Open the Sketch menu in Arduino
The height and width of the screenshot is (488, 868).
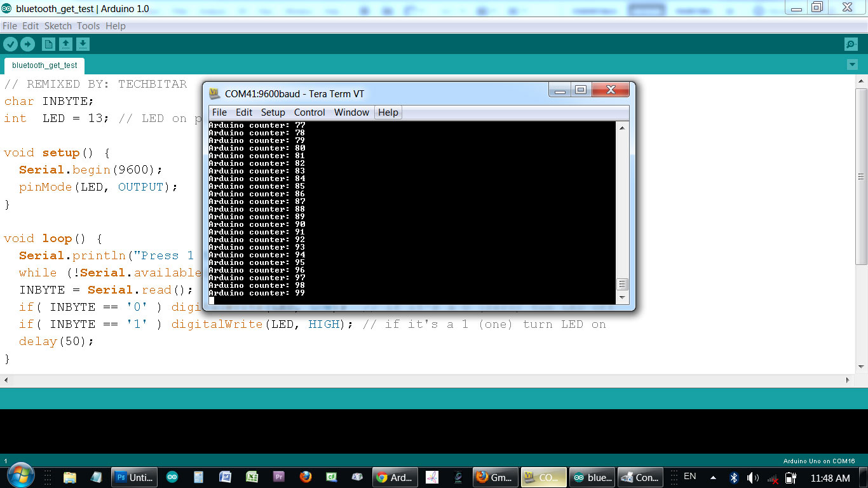point(58,25)
